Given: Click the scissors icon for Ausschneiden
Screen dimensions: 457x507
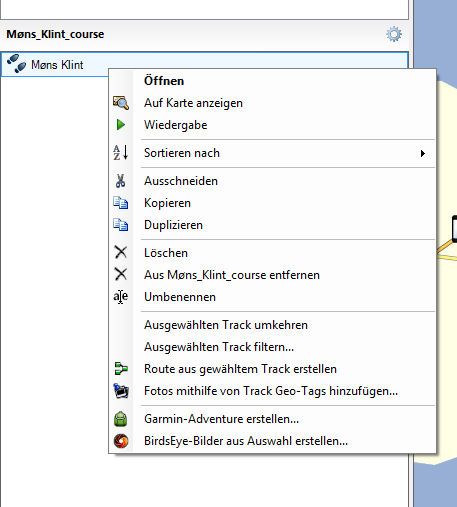Looking at the screenshot, I should click(121, 181).
